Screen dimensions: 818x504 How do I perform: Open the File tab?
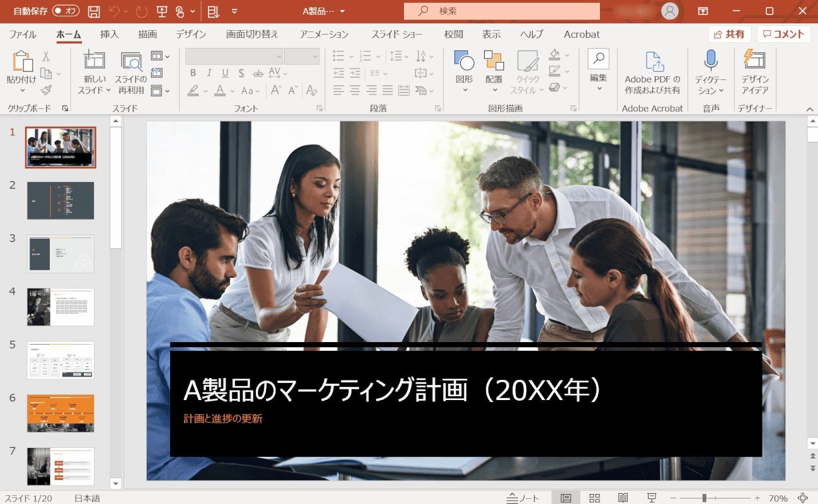[x=23, y=34]
